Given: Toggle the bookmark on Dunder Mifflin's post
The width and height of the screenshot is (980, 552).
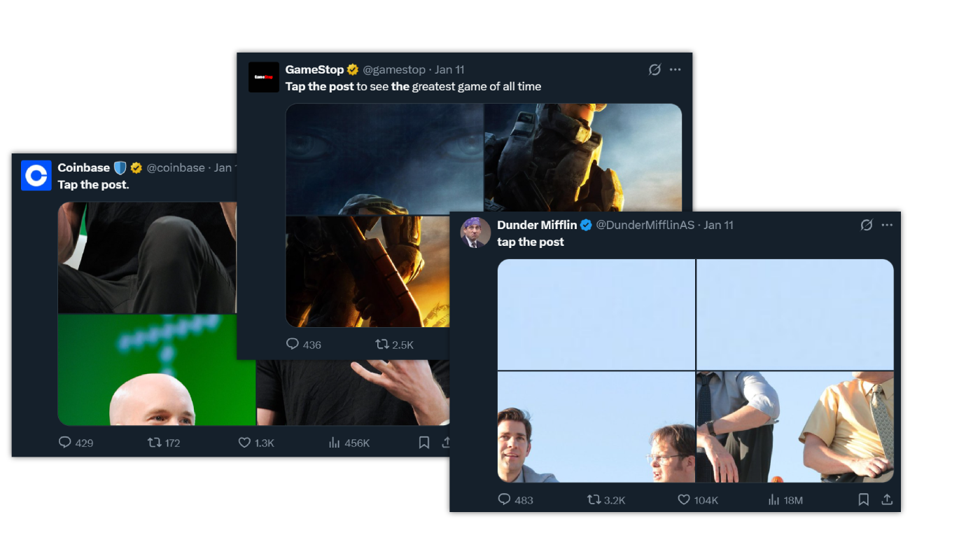Looking at the screenshot, I should click(863, 499).
